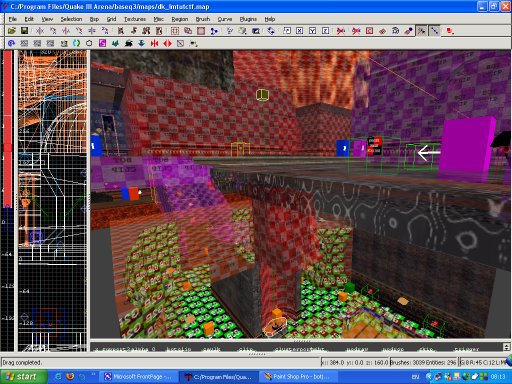The height and width of the screenshot is (384, 512).
Task: Open the Help menu
Action: (x=270, y=19)
